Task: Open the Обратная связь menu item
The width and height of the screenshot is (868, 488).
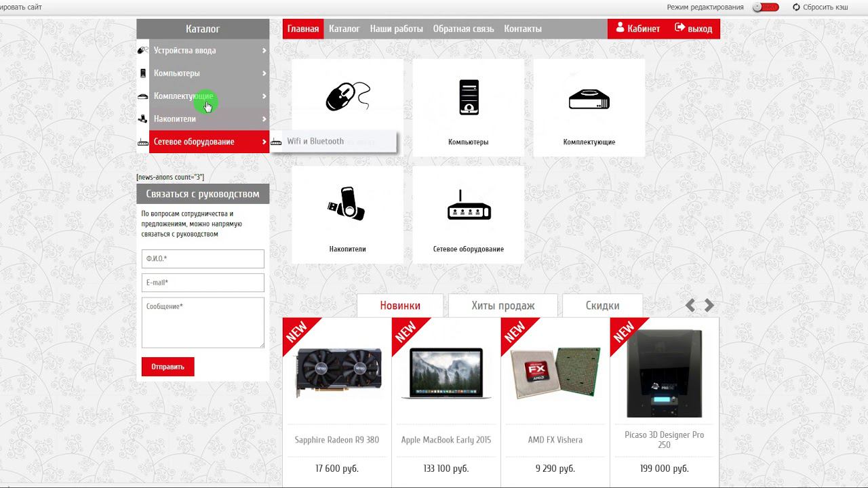Action: pos(464,28)
